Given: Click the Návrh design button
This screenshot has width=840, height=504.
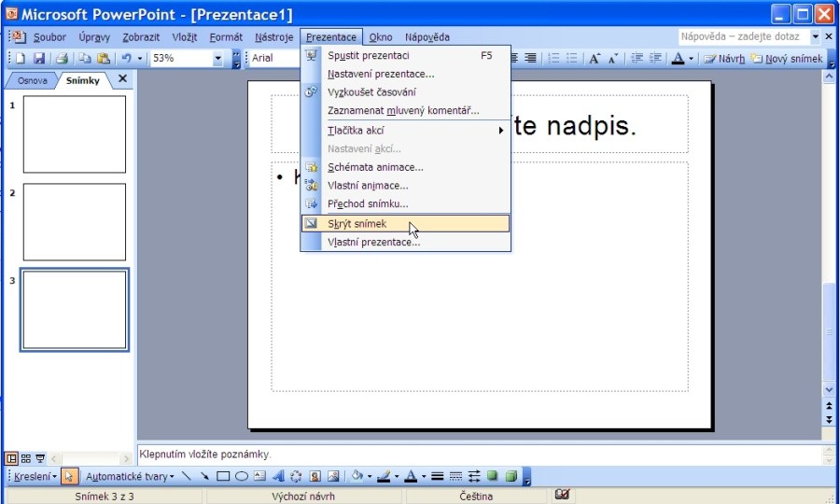Looking at the screenshot, I should (724, 59).
